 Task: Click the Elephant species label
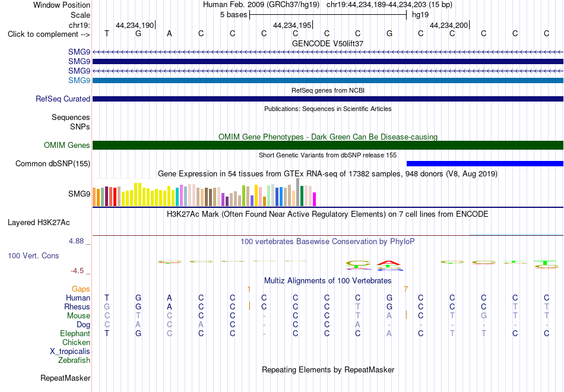(75, 333)
